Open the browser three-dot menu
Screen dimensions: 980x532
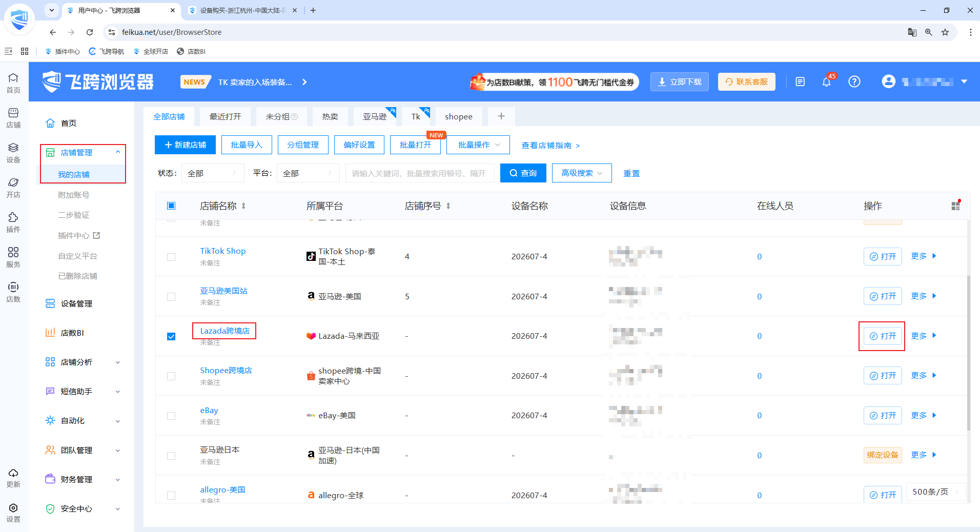click(x=970, y=32)
